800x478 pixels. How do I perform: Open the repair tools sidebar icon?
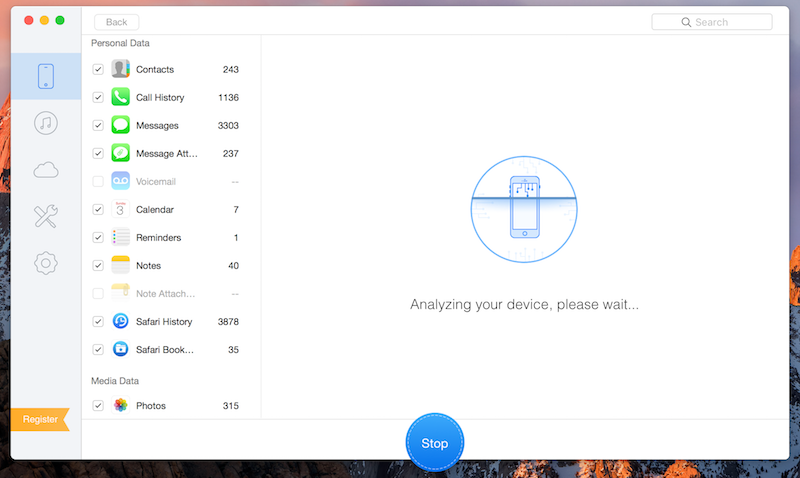click(x=45, y=216)
